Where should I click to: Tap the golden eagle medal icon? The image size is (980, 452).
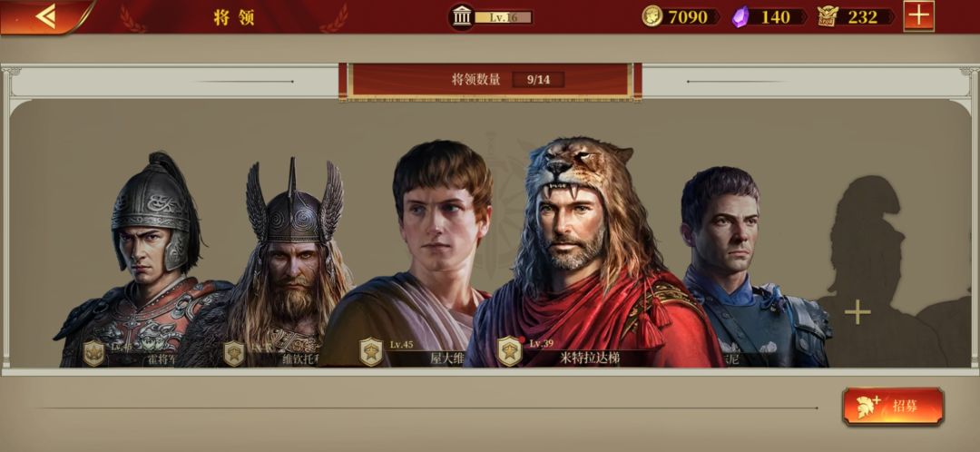point(828,16)
